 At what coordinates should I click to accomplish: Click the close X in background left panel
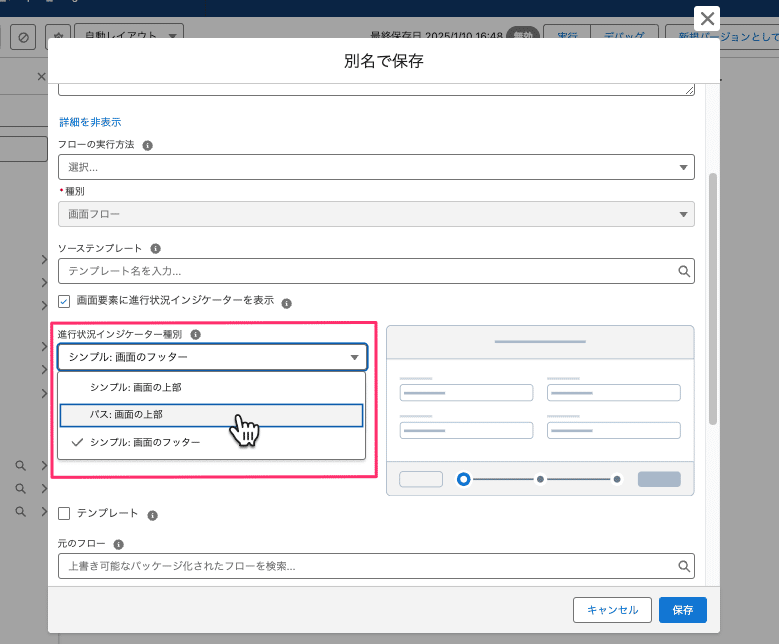tap(41, 77)
